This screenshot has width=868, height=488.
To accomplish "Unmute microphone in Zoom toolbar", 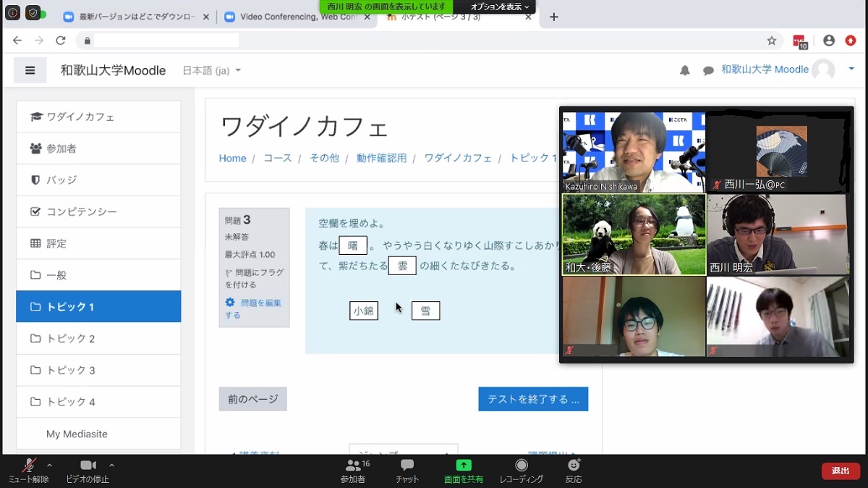I will pos(29,471).
